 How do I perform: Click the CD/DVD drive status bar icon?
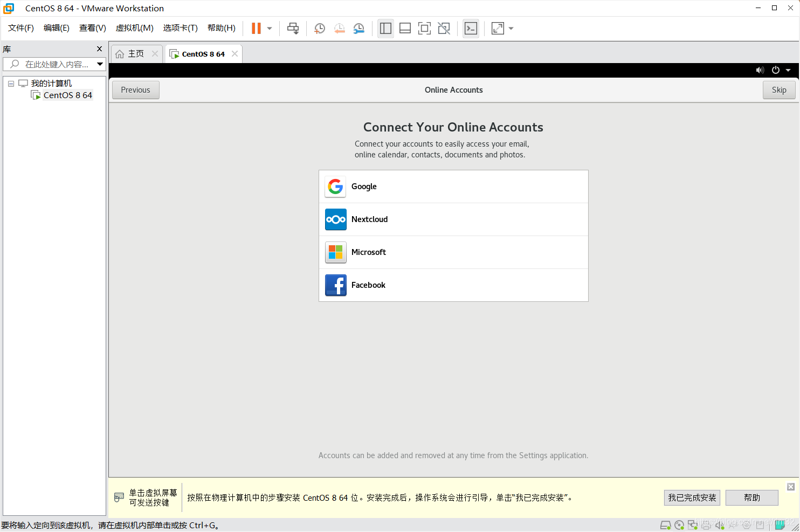679,525
